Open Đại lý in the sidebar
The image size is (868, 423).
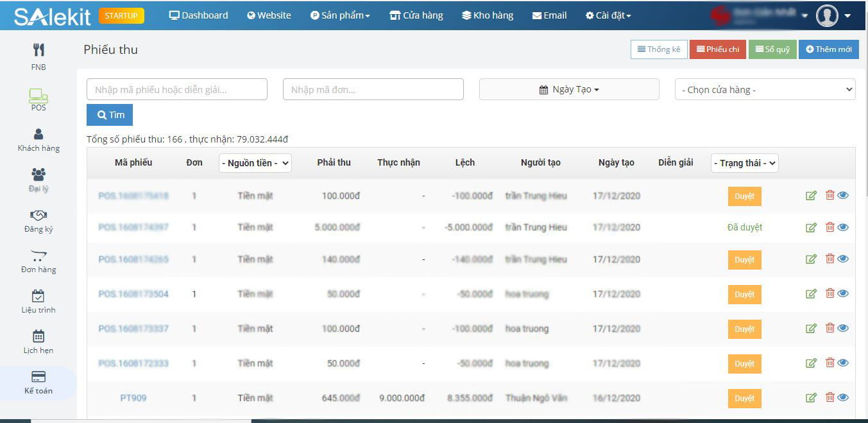[38, 175]
